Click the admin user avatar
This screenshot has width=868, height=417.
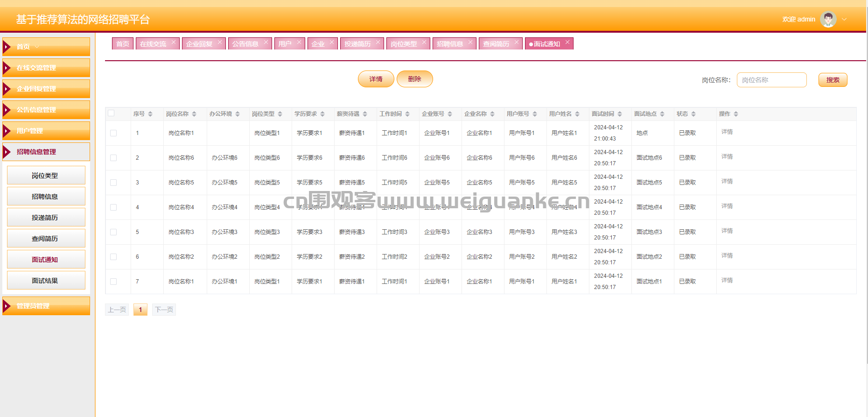tap(828, 20)
